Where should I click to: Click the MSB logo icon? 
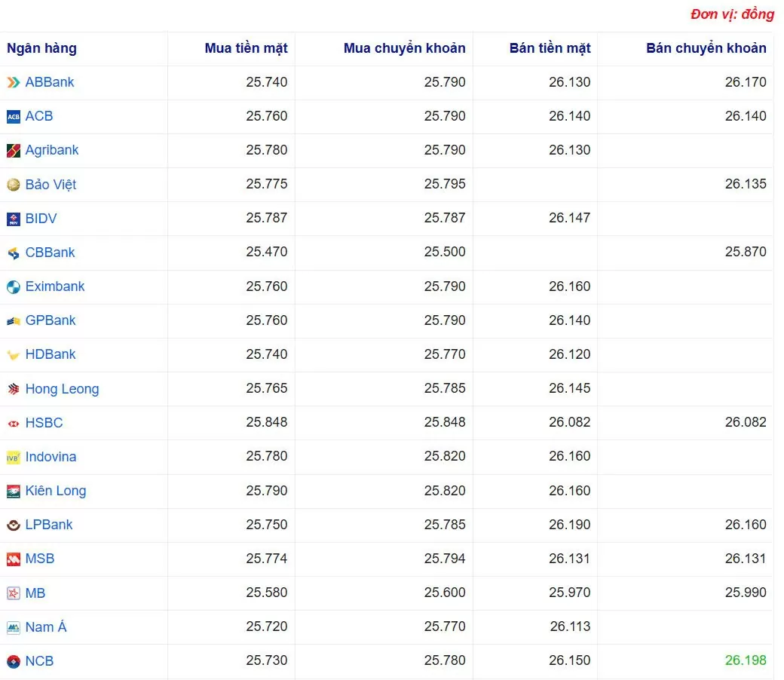click(14, 559)
